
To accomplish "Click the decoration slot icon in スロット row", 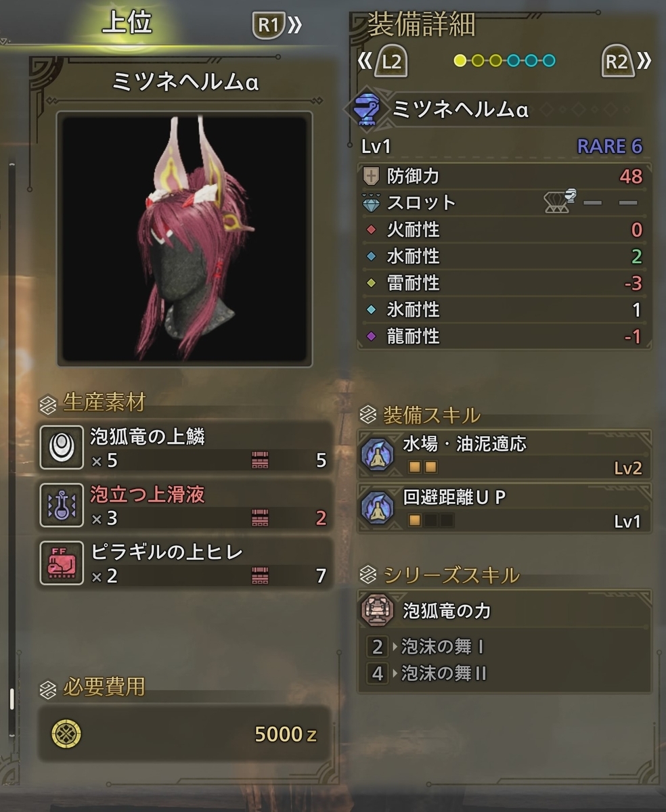I will (x=561, y=202).
